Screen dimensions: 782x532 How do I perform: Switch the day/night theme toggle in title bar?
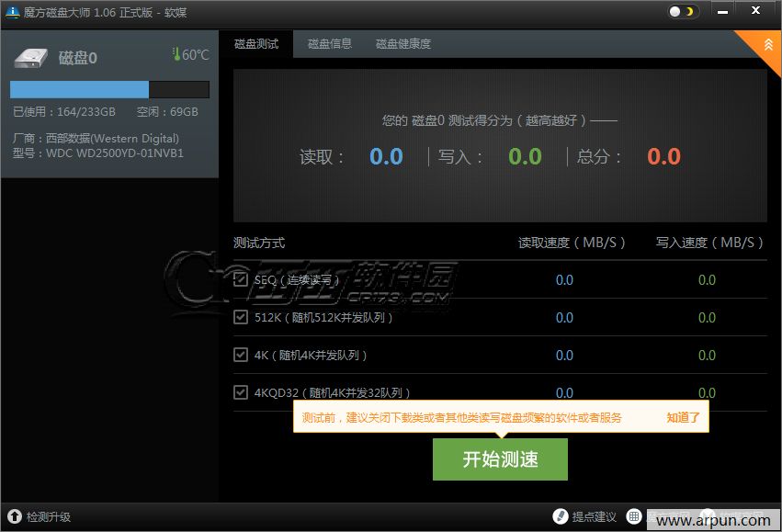tap(682, 11)
